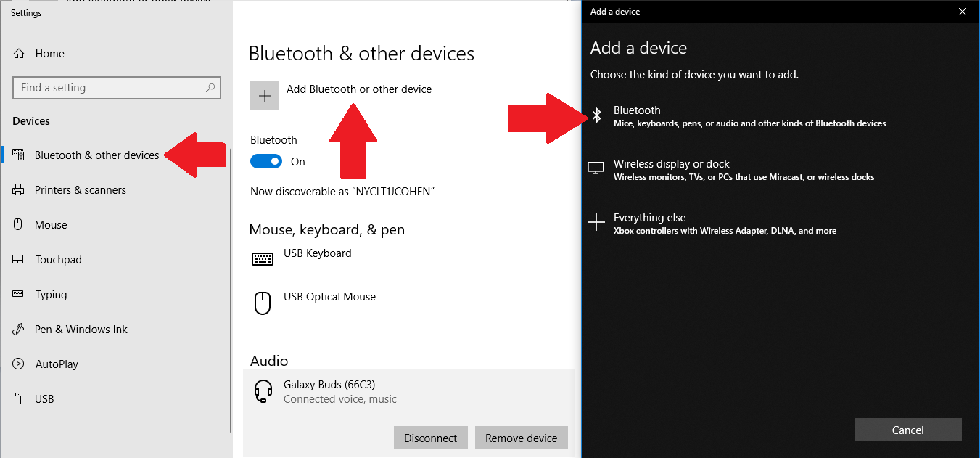
Task: Click the search magnifier icon
Action: point(211,87)
